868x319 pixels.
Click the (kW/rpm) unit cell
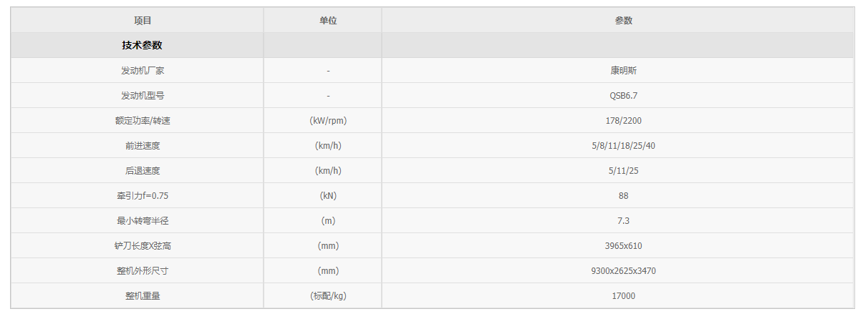pos(328,121)
